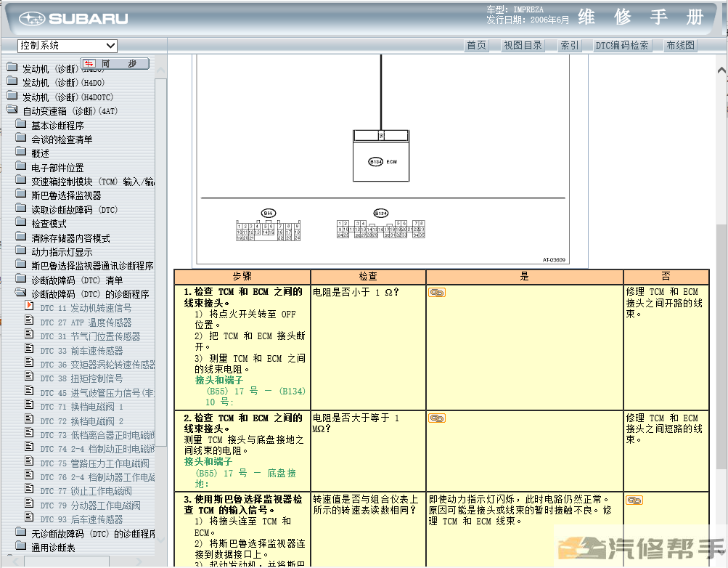The image size is (728, 568).
Task: Select document icon for DTC 33 前车速传感器
Action: 29,349
